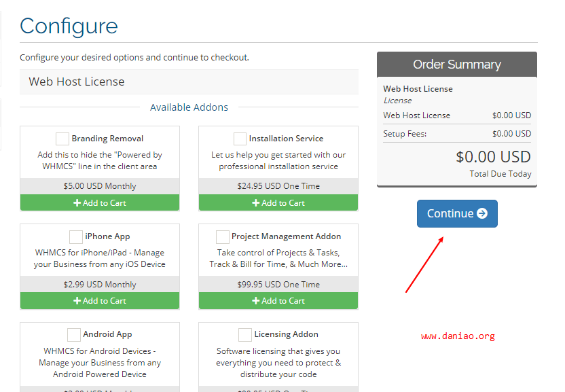Click the arrow icon in Continue button
Viewport: 565px width, 392px height.
point(482,213)
